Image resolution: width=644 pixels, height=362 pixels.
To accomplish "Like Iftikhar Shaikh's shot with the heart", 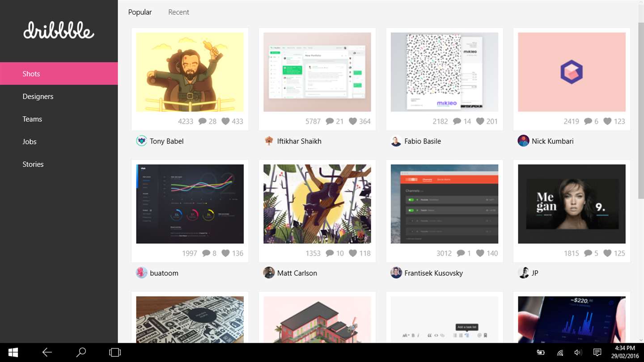I will pos(353,121).
